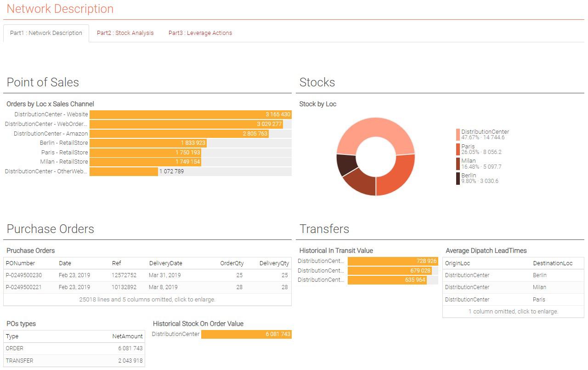Viewport: 588px width, 370px height.
Task: Click the DistributionCenter bar under Historical Stock On Order Value
Action: click(247, 334)
